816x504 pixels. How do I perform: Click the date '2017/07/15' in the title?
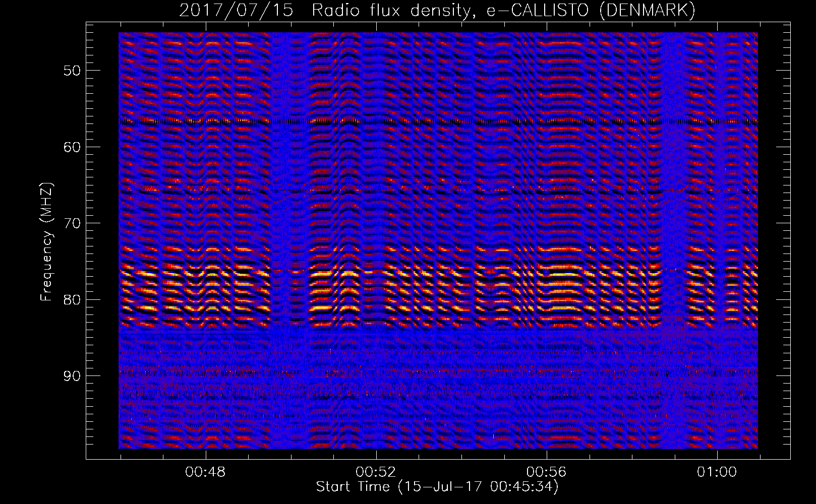point(237,11)
